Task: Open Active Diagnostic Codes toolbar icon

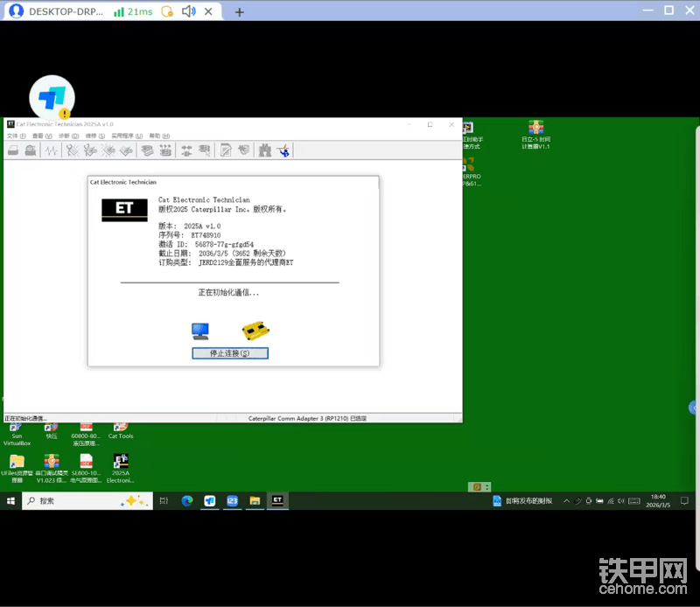Action: point(73,150)
